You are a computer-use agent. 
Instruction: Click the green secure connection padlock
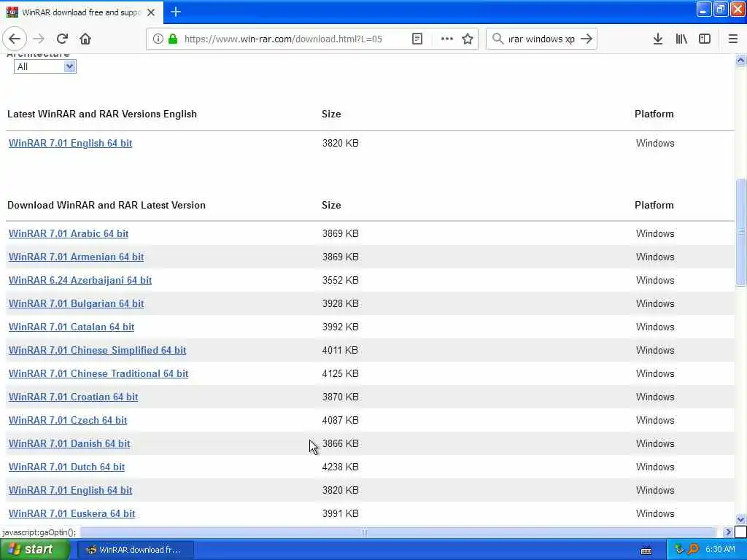tap(173, 39)
